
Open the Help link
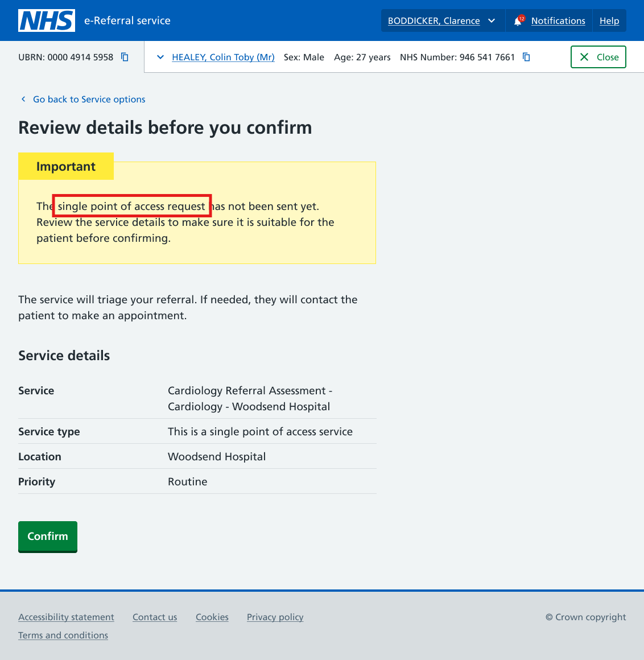coord(609,20)
